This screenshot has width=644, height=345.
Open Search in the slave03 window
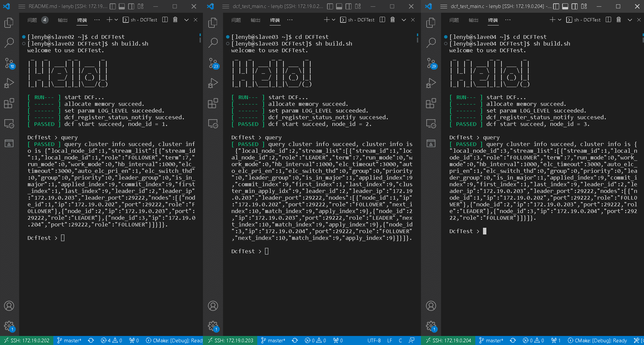tap(213, 43)
